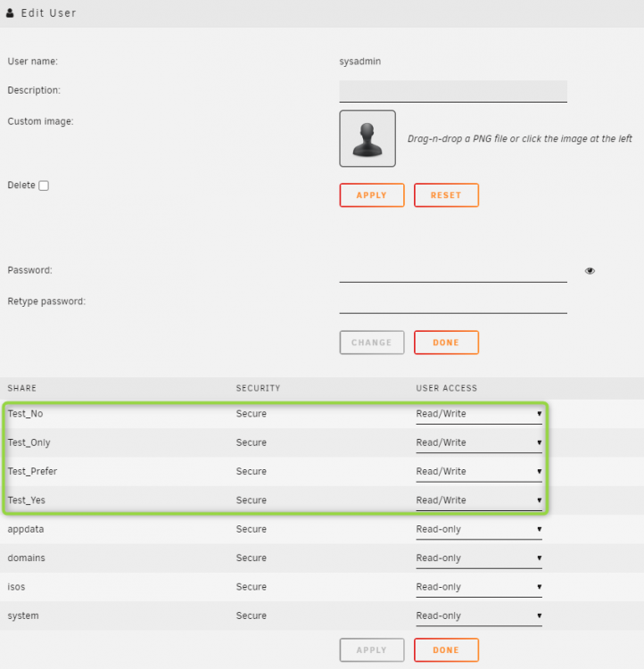Click DONE at the bottom of share list
Screen dimensions: 644x669
(446, 649)
